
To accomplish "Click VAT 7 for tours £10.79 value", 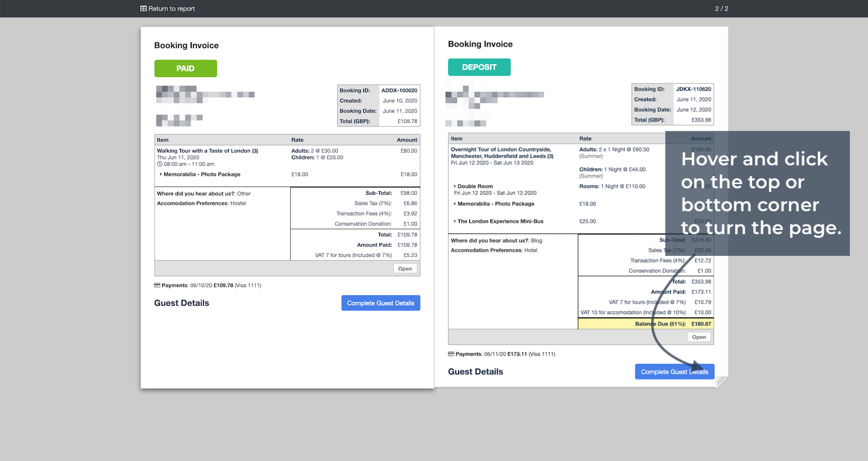I will pos(703,302).
